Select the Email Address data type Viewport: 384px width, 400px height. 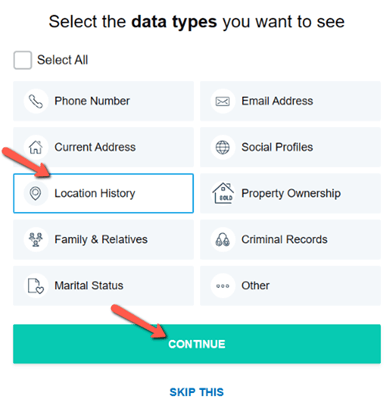click(290, 101)
